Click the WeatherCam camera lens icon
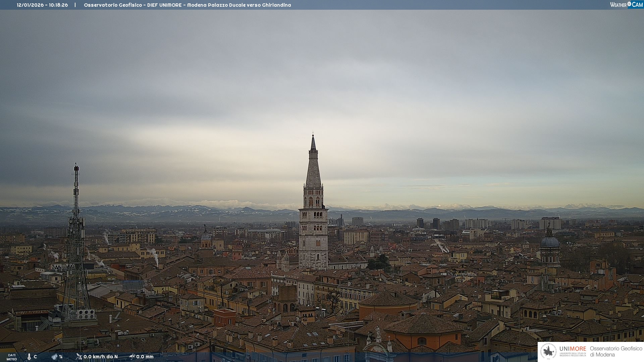The width and height of the screenshot is (644, 362). point(629,4)
